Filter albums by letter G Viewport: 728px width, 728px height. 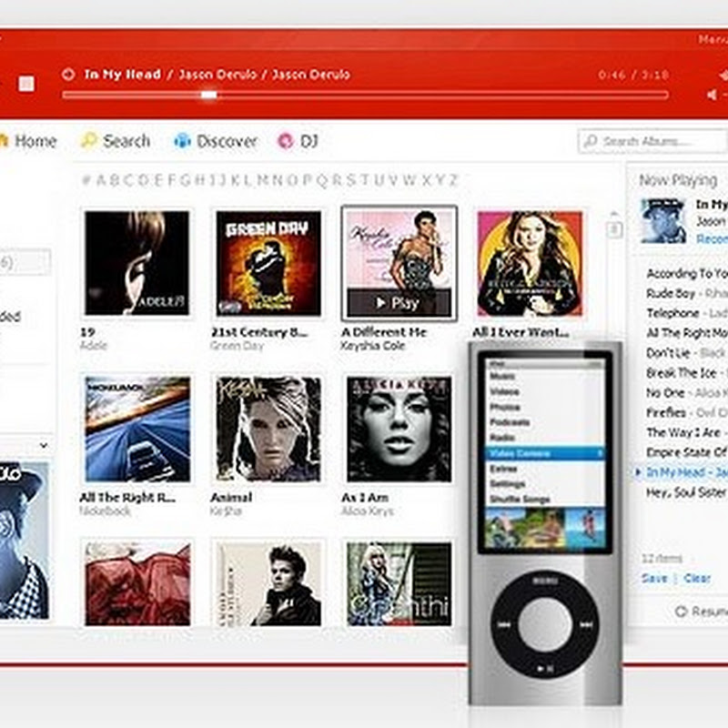[186, 180]
